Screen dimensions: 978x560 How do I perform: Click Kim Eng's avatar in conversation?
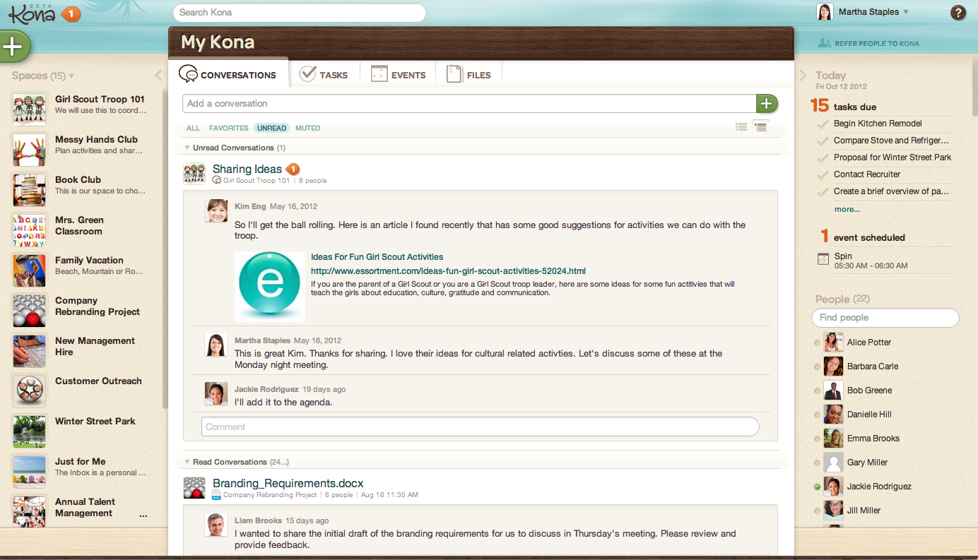coord(216,210)
